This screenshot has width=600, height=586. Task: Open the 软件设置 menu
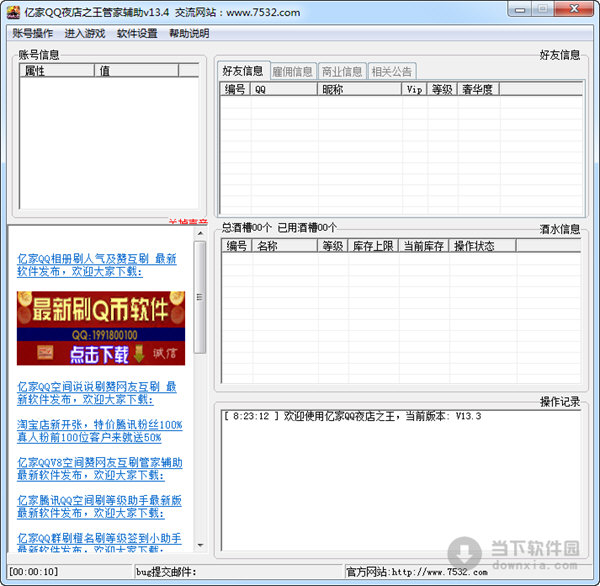point(137,34)
